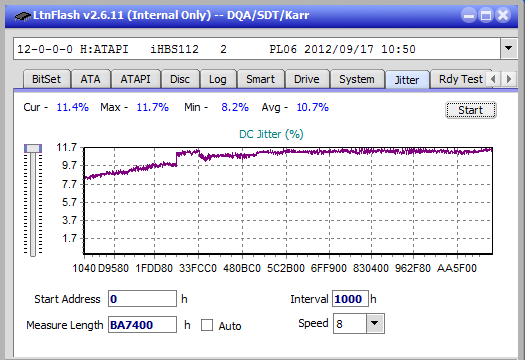Screen dimensions: 525x360
Task: Enable the Auto checkbox
Action: pyautogui.click(x=207, y=325)
